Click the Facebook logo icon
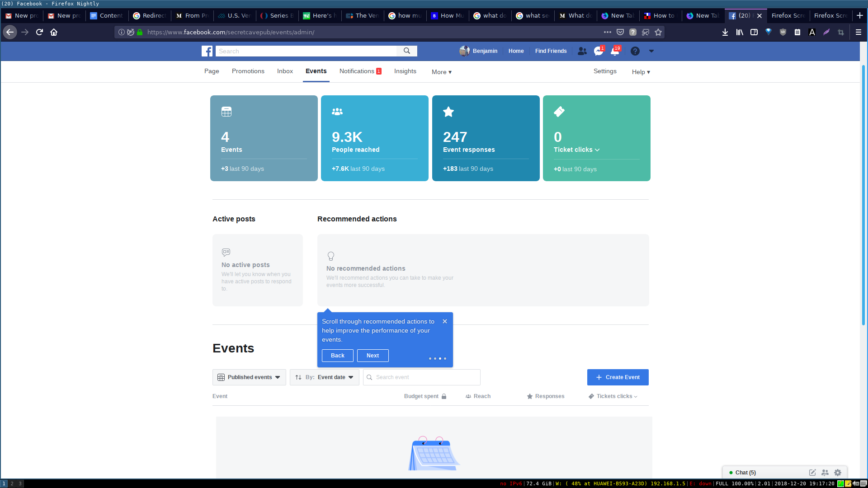The height and width of the screenshot is (488, 868). coord(207,51)
